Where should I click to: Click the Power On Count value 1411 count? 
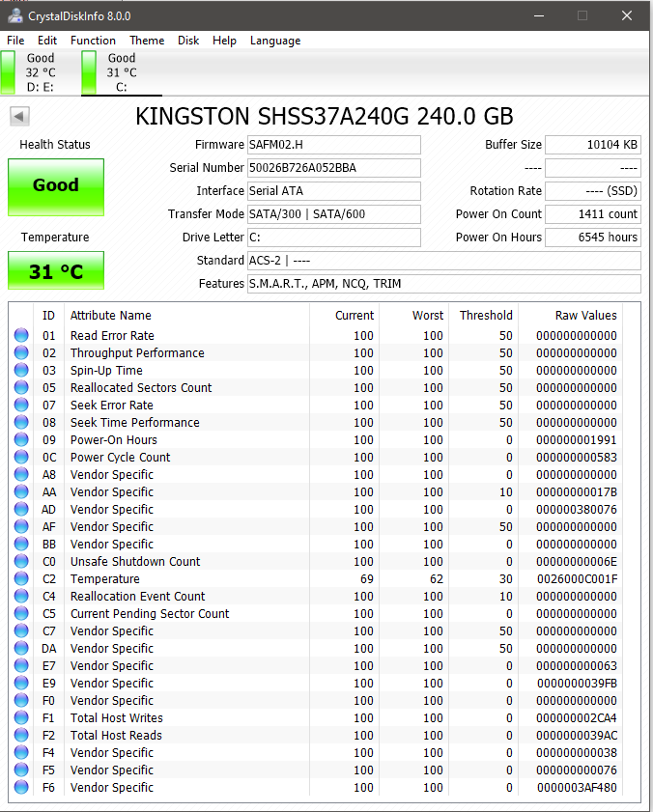click(593, 214)
